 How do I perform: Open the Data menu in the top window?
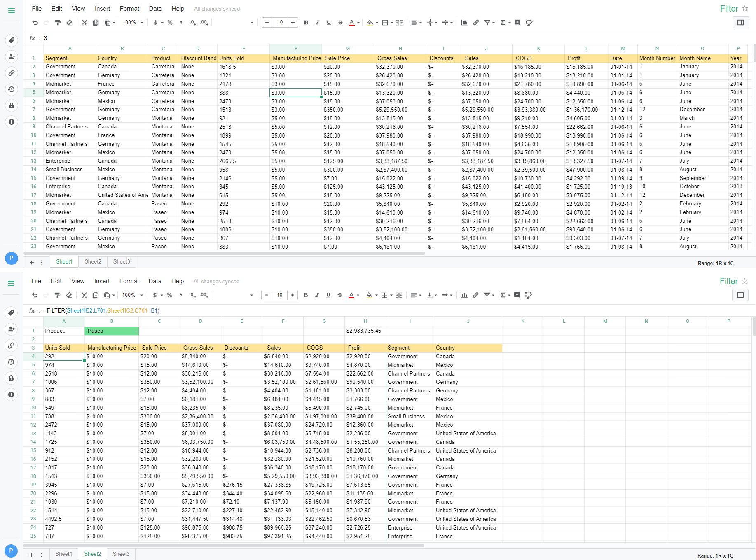[x=155, y=9]
